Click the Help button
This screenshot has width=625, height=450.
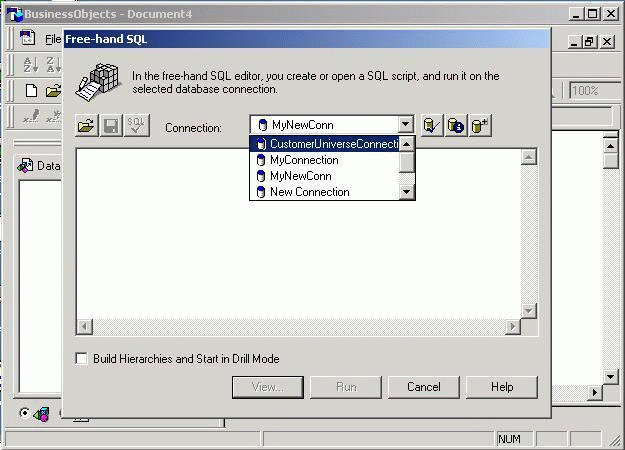(502, 387)
